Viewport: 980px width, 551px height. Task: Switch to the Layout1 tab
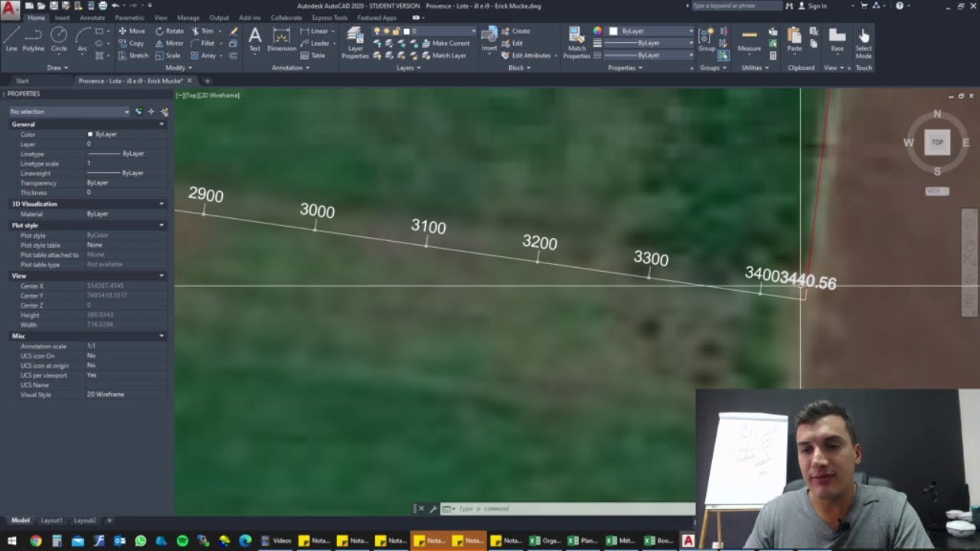coord(51,520)
